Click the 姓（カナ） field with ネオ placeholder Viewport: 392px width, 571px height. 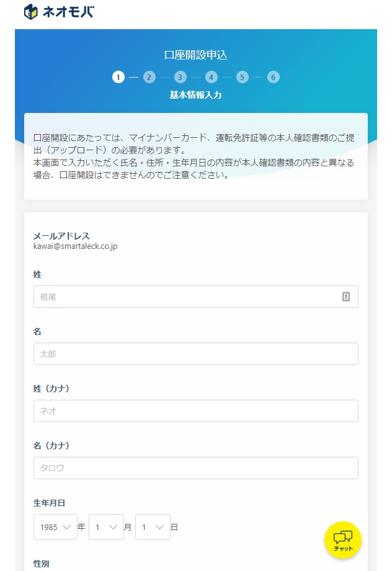pyautogui.click(x=195, y=411)
